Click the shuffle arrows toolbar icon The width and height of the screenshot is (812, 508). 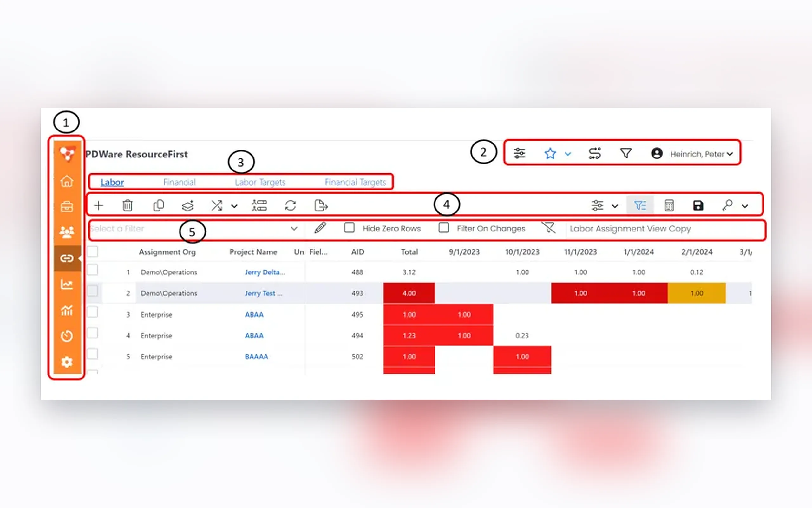click(217, 205)
